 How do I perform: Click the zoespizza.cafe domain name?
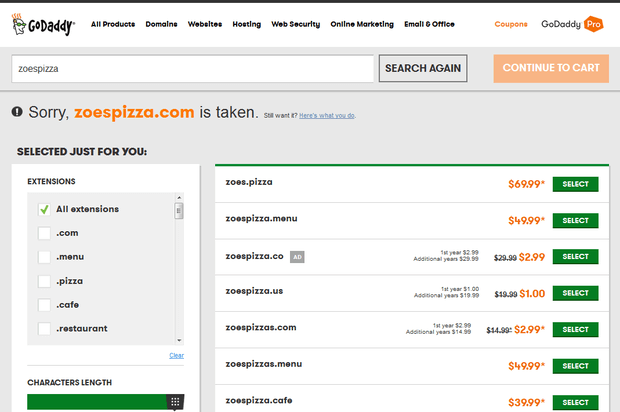point(259,401)
